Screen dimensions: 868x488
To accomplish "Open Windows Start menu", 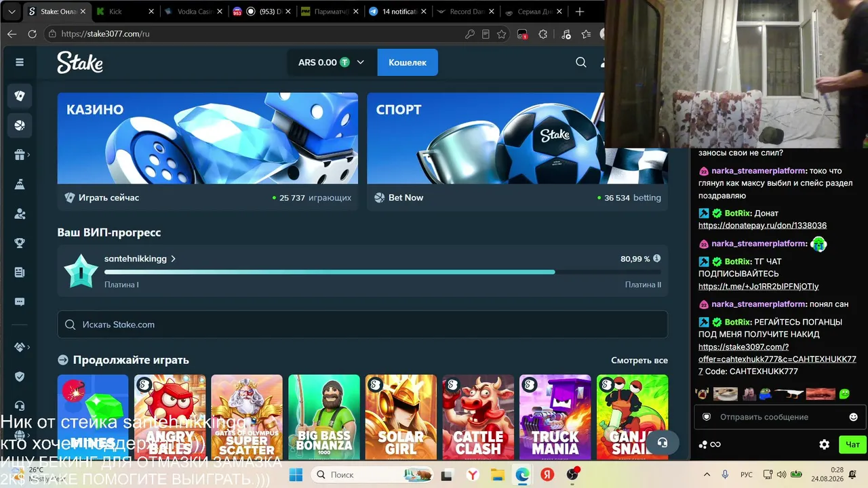I will click(296, 474).
